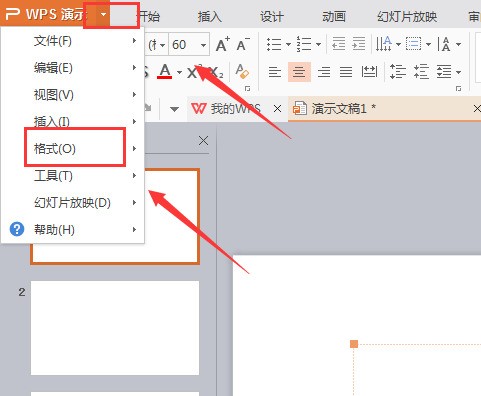
Task: Open the font dialog launcher
Action: click(247, 89)
